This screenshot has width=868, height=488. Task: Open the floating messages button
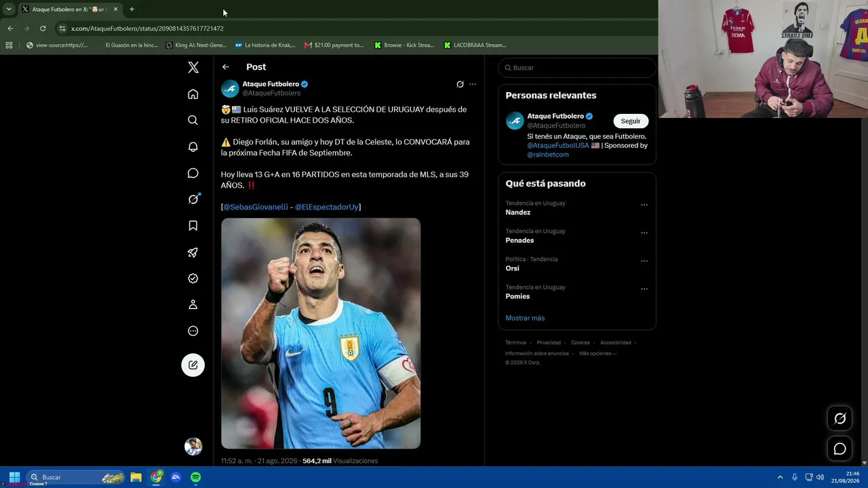pos(840,449)
